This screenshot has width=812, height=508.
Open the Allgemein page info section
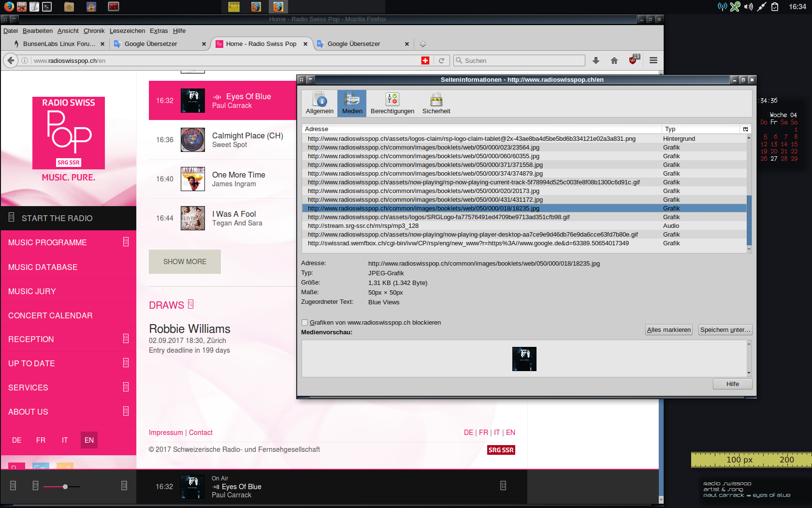[x=319, y=103]
